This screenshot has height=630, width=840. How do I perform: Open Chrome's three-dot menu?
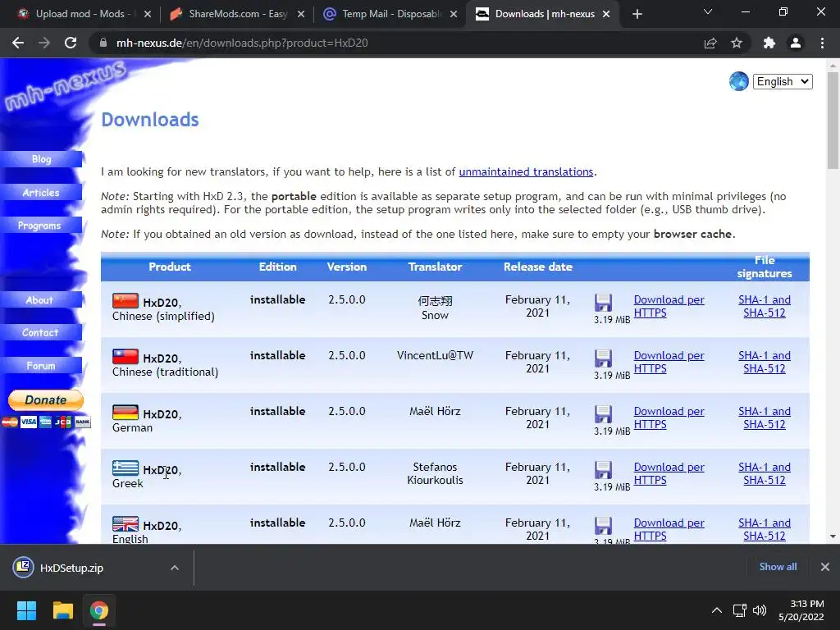click(x=822, y=43)
